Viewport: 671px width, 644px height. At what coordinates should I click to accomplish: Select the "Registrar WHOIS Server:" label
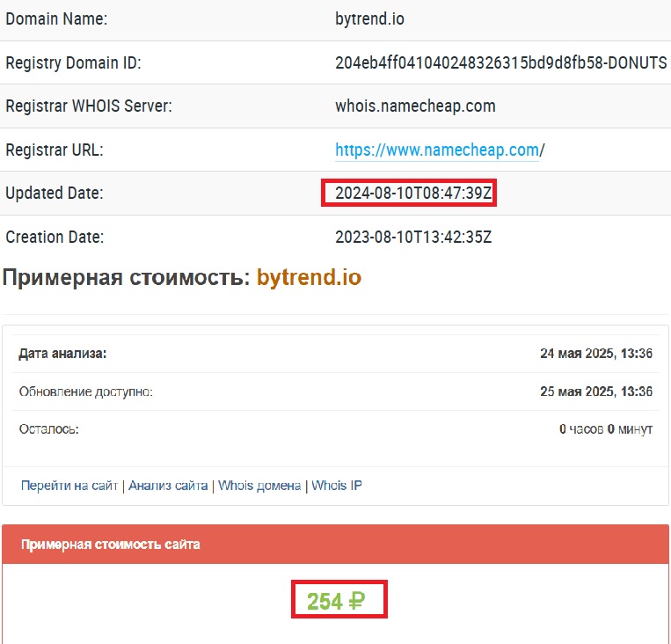(x=89, y=106)
